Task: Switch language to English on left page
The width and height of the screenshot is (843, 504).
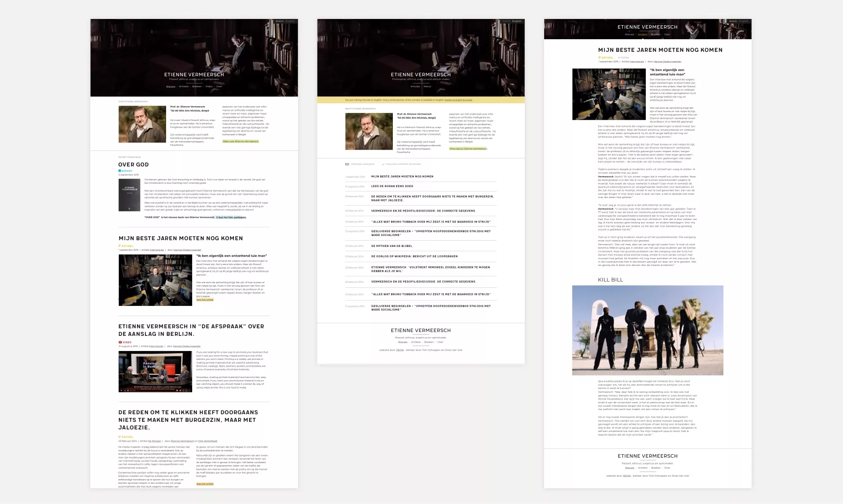Action: point(290,21)
